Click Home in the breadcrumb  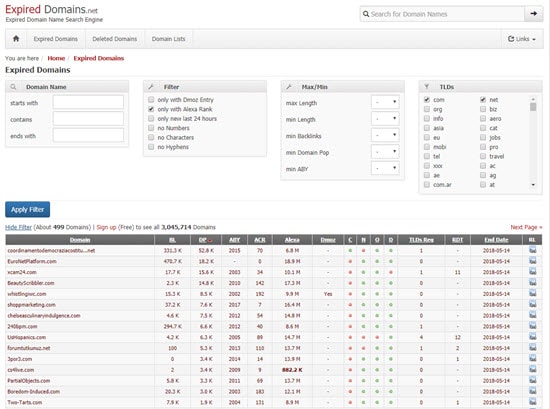(56, 58)
